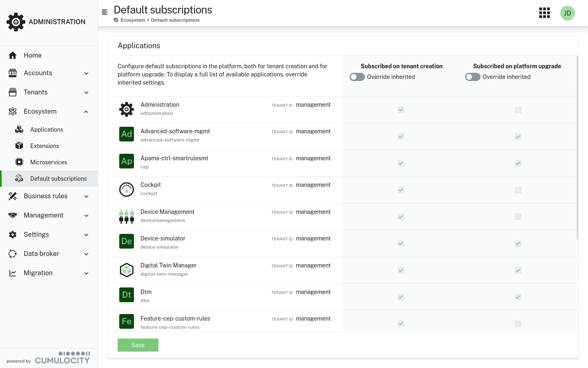The width and height of the screenshot is (588, 368).
Task: Enable Override inherited for tenant creation
Action: click(357, 77)
